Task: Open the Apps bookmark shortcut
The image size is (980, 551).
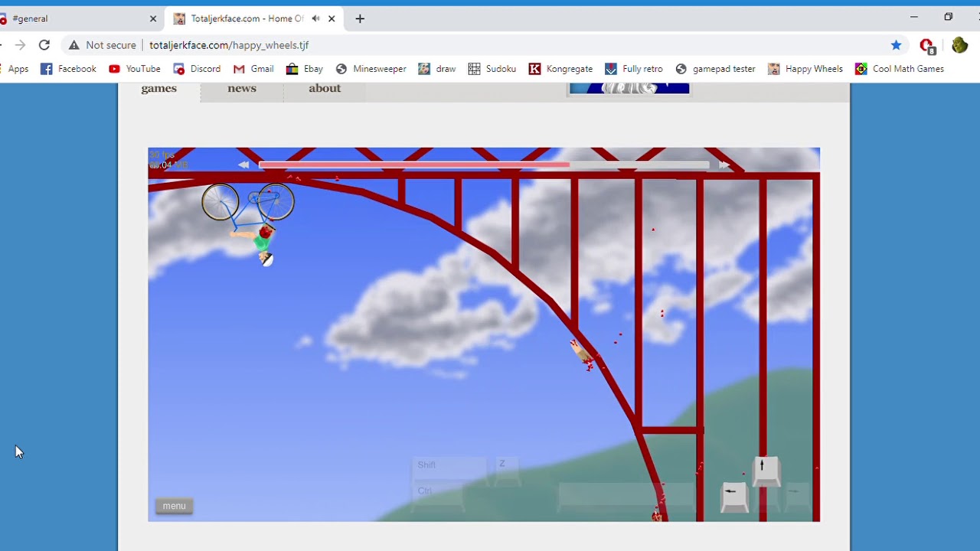Action: click(18, 69)
